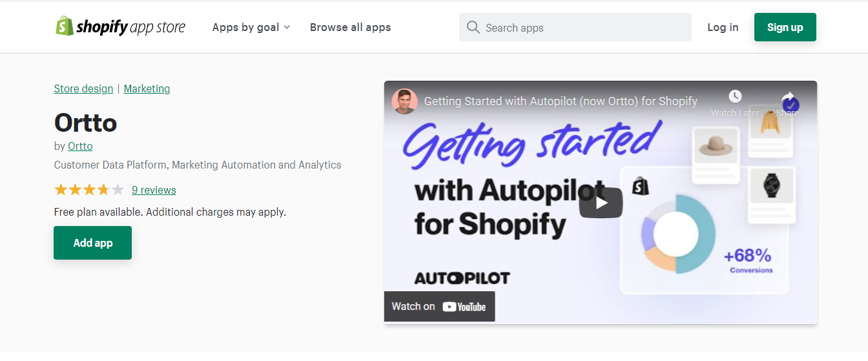This screenshot has height=361, width=868.
Task: Open the video title link
Action: (561, 101)
